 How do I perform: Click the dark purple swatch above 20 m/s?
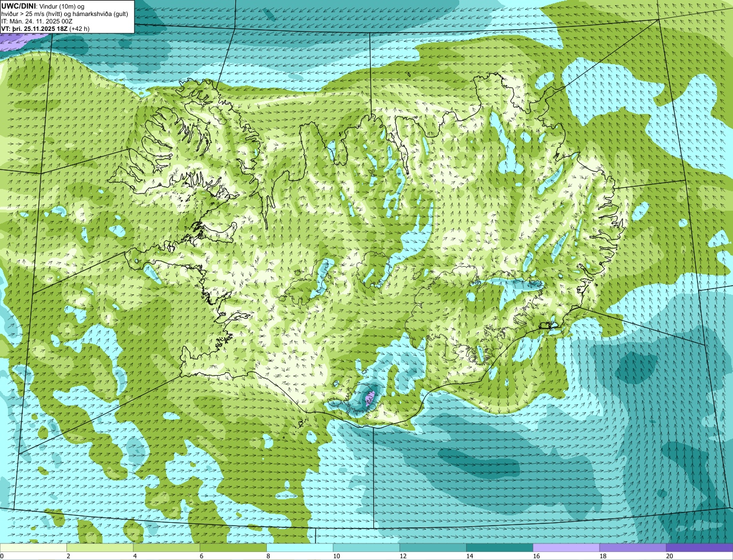(700, 547)
